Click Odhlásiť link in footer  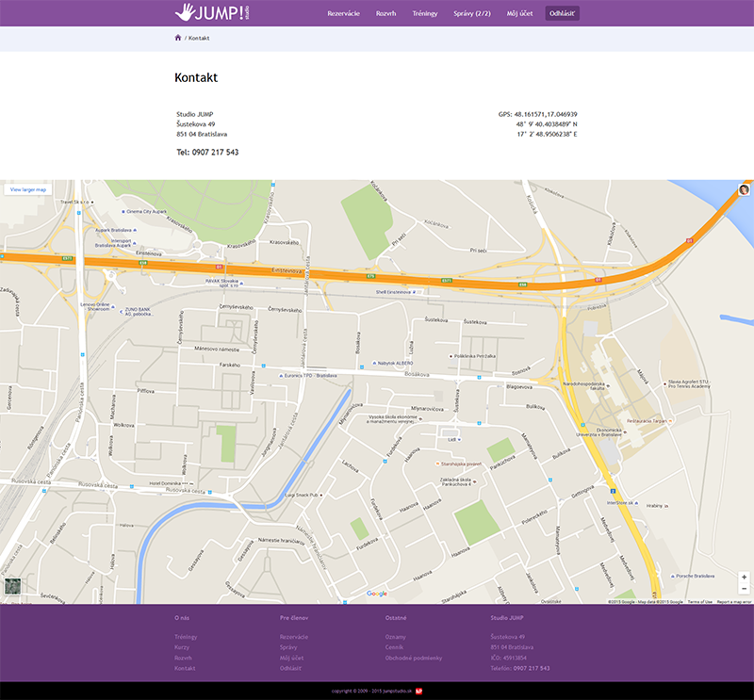[x=291, y=668]
